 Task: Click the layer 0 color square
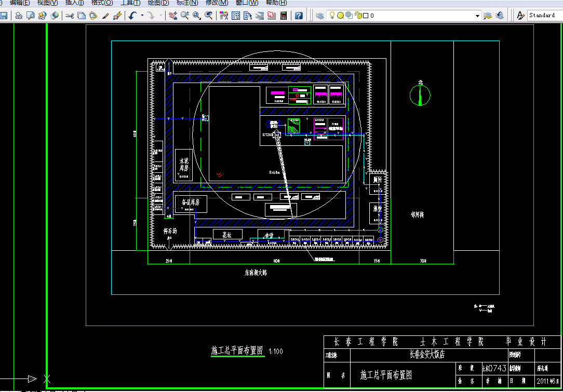[366, 16]
